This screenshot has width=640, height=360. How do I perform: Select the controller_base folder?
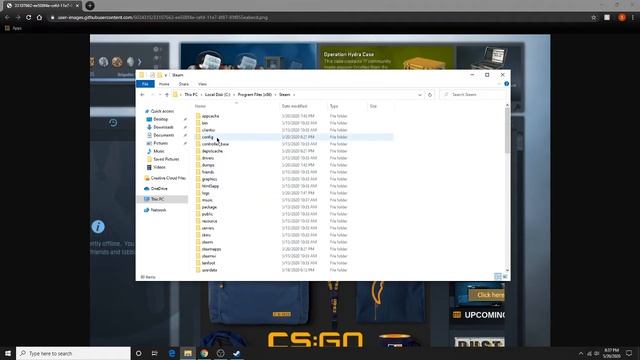tap(215, 144)
